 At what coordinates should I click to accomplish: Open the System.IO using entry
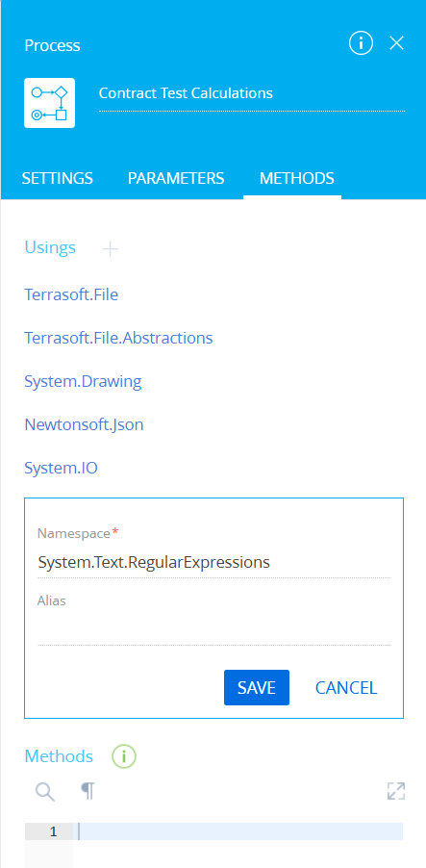coord(61,469)
